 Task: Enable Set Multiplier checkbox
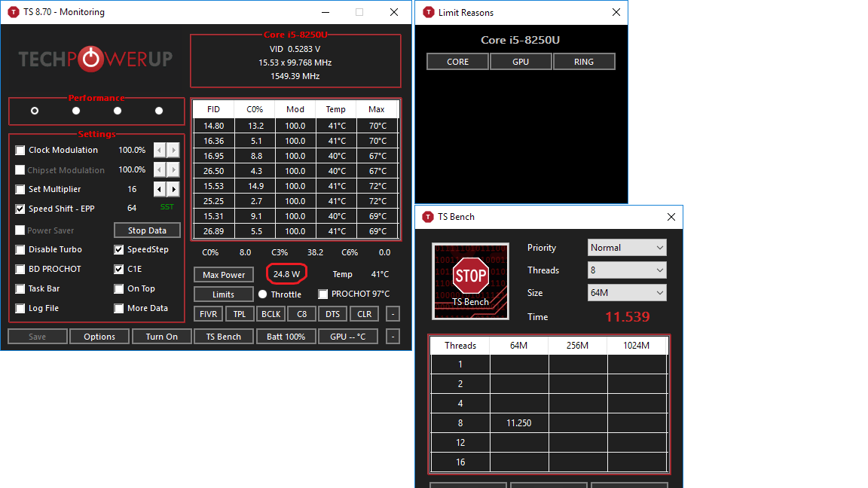(x=20, y=189)
